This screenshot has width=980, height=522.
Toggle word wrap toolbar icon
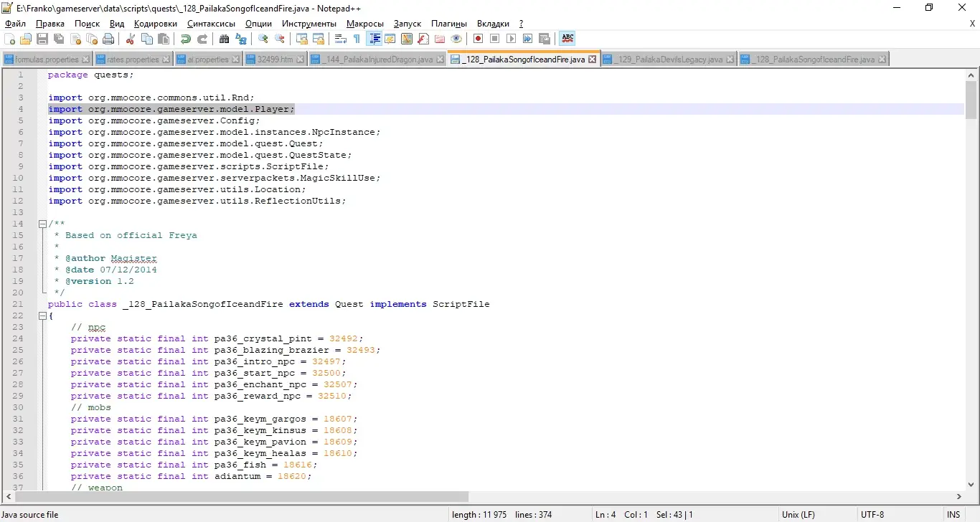(x=341, y=39)
